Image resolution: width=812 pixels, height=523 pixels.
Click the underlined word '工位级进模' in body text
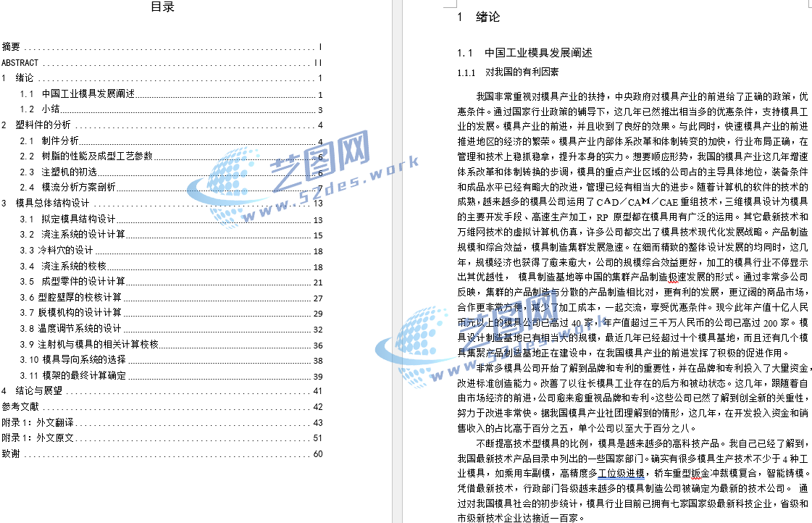tap(621, 473)
